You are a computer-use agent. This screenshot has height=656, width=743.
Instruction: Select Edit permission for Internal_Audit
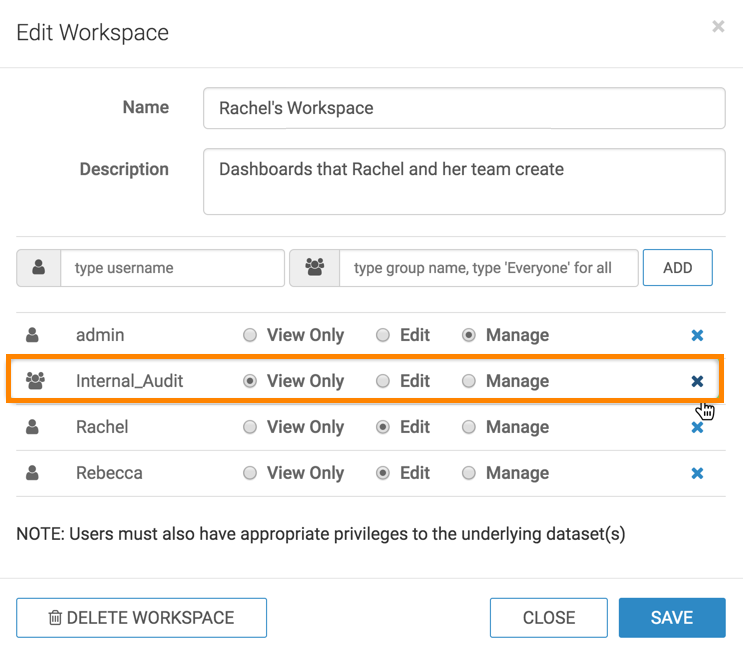tap(383, 381)
